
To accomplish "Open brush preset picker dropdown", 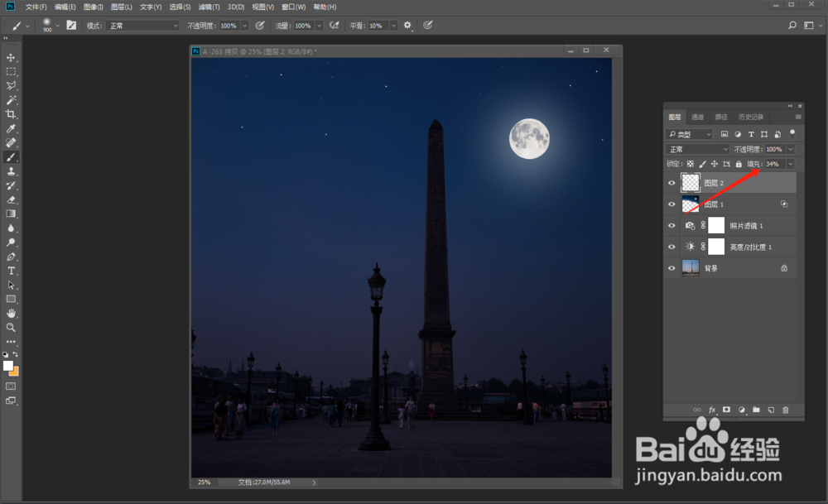I will tap(58, 26).
